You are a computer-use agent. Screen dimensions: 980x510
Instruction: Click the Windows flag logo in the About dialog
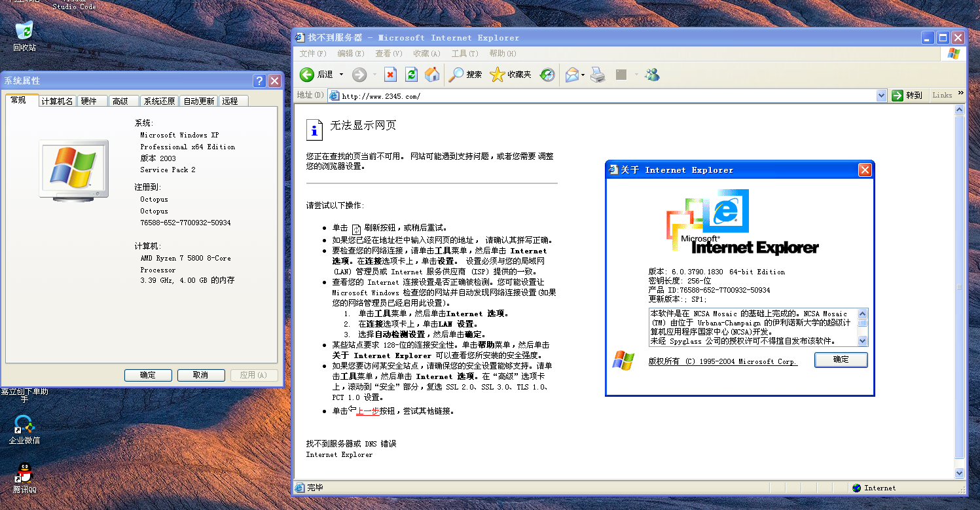coord(623,361)
